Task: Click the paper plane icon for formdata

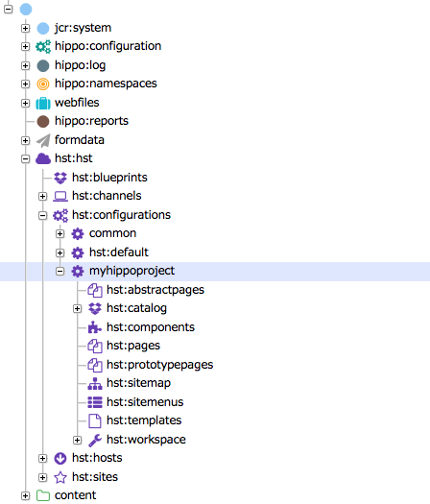Action: [43, 140]
